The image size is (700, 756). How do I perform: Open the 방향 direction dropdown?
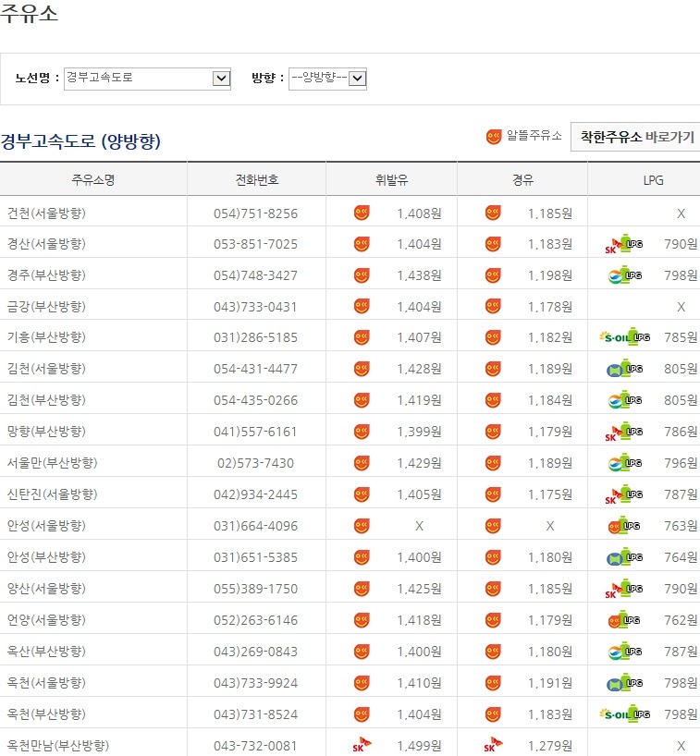click(327, 79)
